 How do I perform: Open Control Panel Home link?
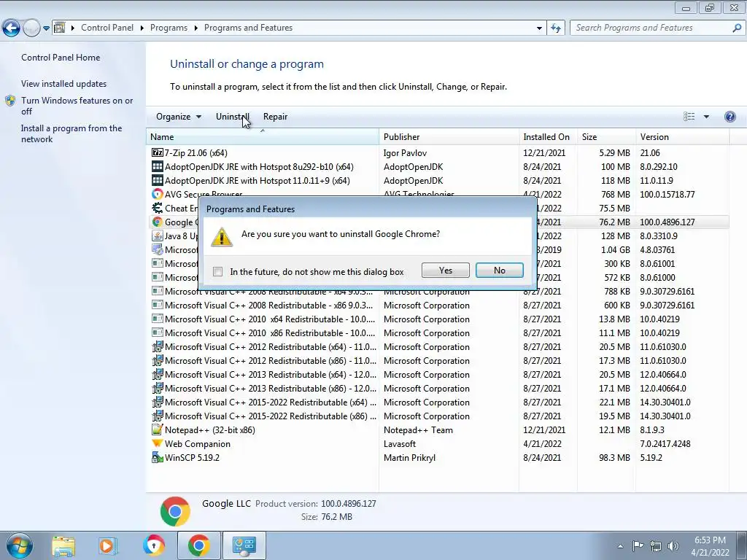point(61,58)
